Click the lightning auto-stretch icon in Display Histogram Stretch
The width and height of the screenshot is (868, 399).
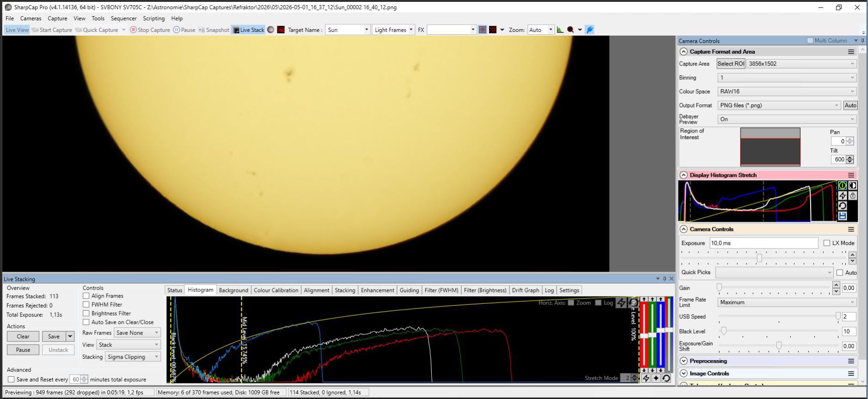[x=843, y=195]
